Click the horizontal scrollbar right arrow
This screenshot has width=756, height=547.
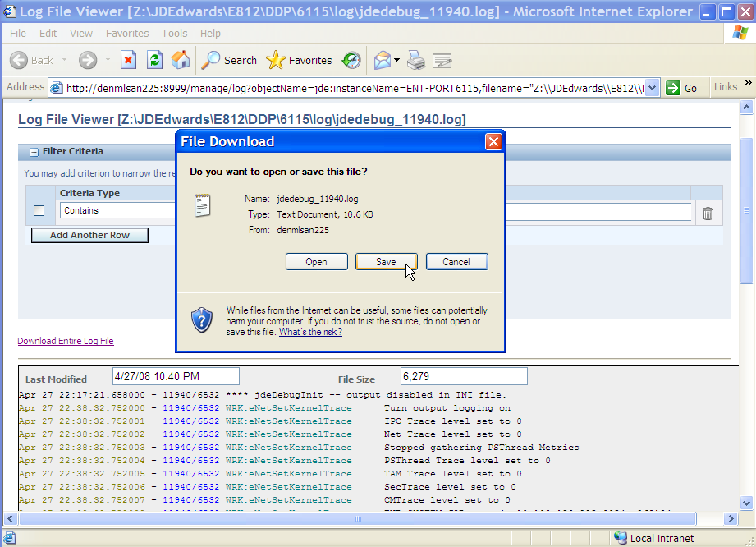731,519
